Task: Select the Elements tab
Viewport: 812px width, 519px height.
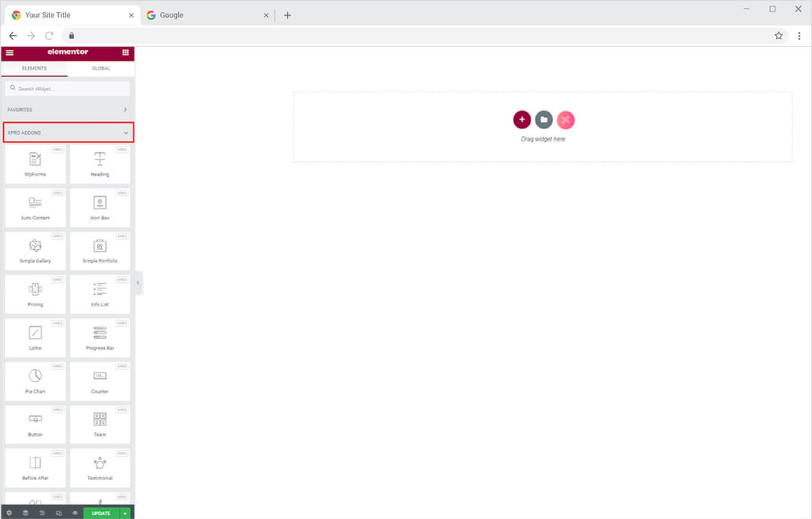Action: click(x=34, y=68)
